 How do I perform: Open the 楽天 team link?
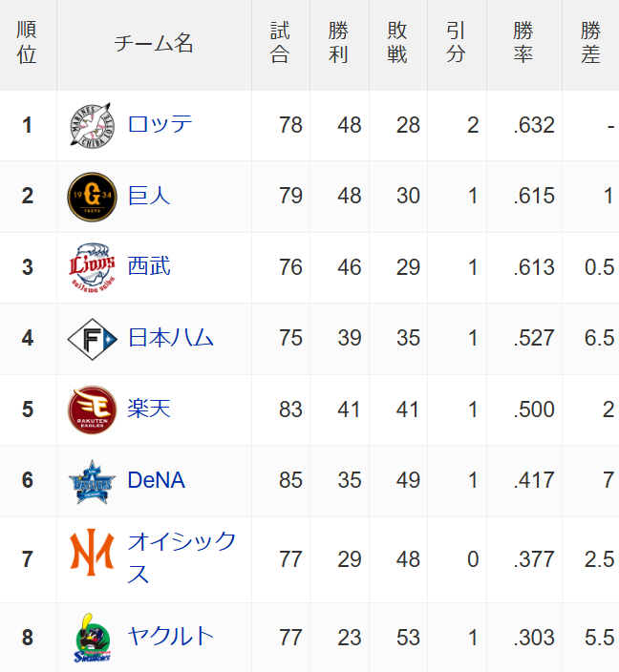tap(149, 408)
